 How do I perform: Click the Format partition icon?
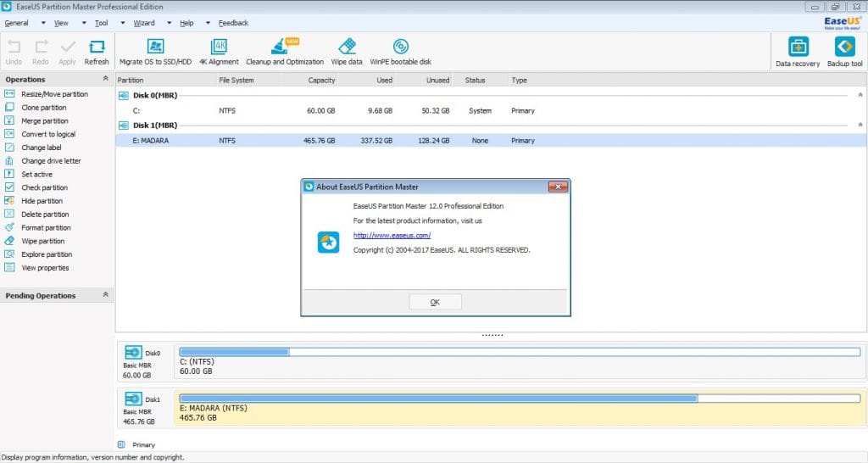pos(9,227)
